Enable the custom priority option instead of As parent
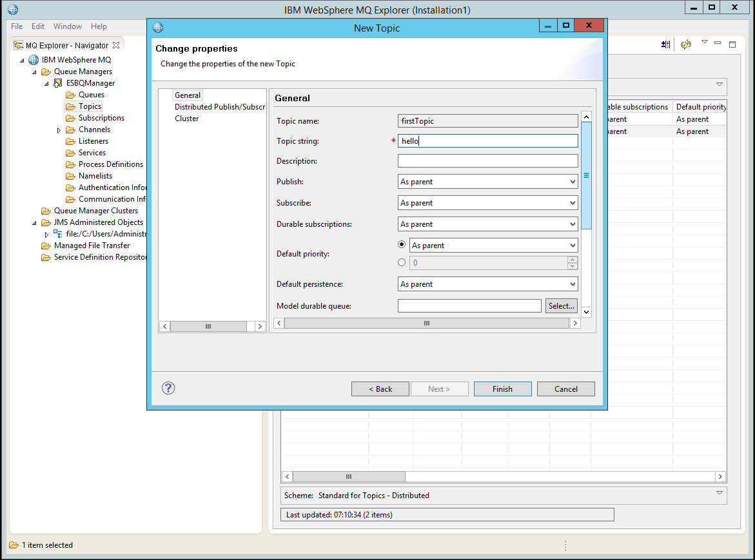The height and width of the screenshot is (560, 755). pos(402,262)
